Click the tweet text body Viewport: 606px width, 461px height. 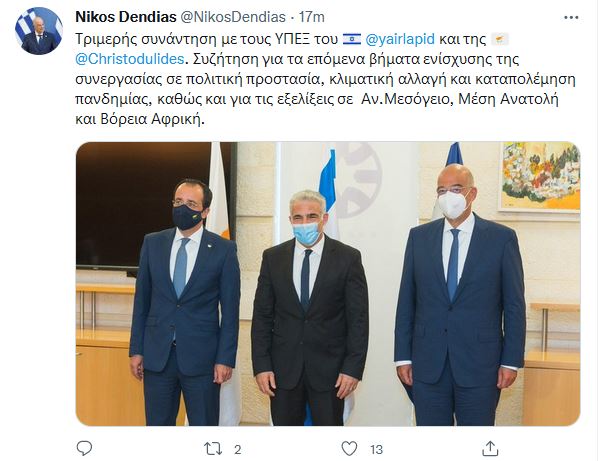pyautogui.click(x=325, y=79)
